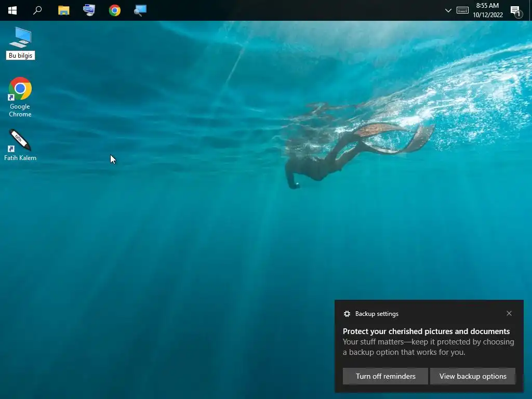Image resolution: width=532 pixels, height=399 pixels.
Task: Open the monitor with magnifier taskbar app
Action: point(140,10)
